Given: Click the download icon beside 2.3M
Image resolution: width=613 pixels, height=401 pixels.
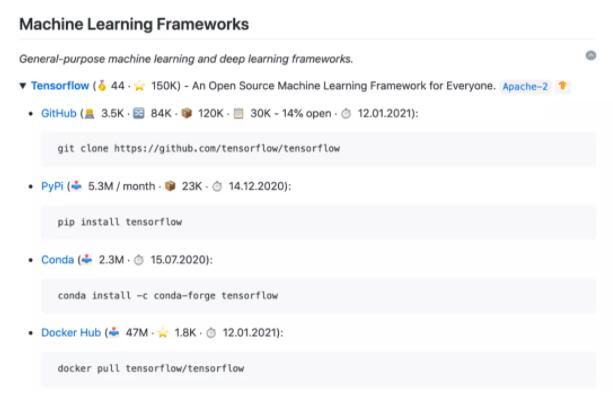Looking at the screenshot, I should pos(87,259).
